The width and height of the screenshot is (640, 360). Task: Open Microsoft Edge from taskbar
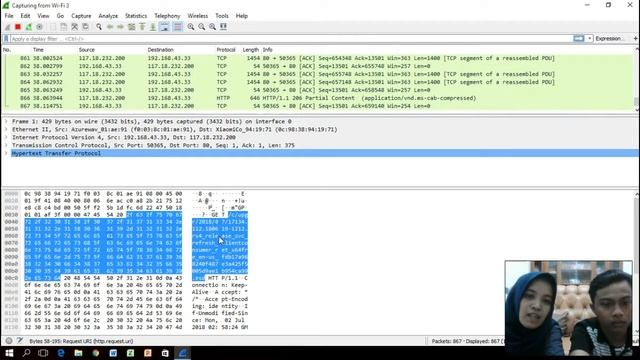click(x=61, y=353)
